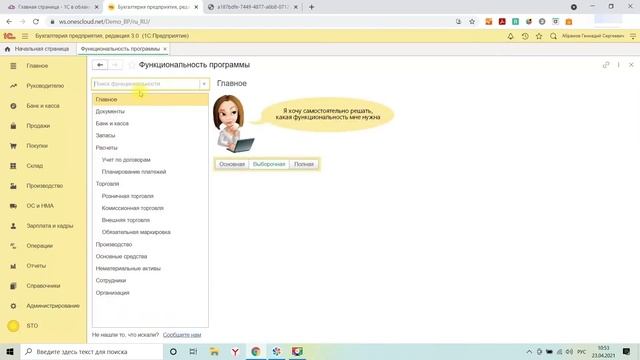Select Основная functionality mode
The width and height of the screenshot is (640, 360).
(x=232, y=164)
